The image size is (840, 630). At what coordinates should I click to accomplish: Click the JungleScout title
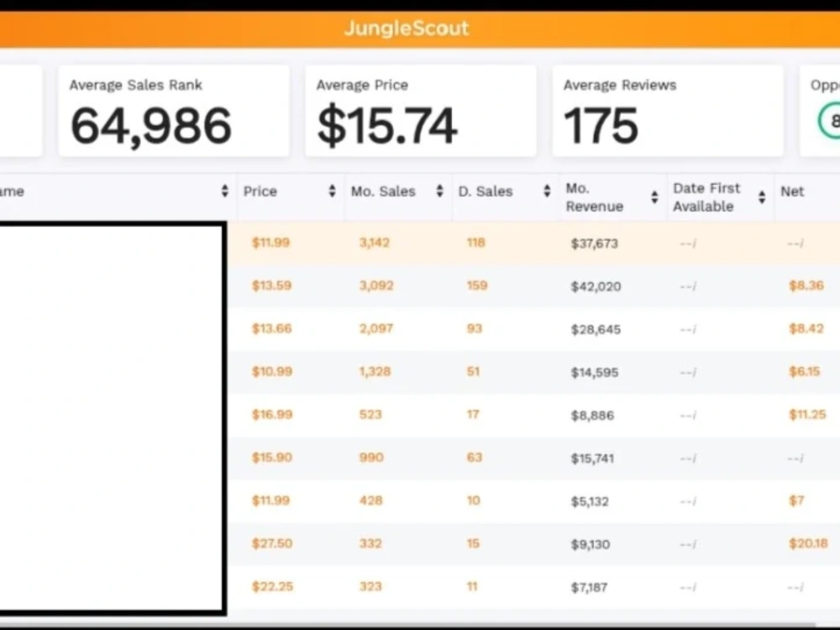tap(406, 28)
